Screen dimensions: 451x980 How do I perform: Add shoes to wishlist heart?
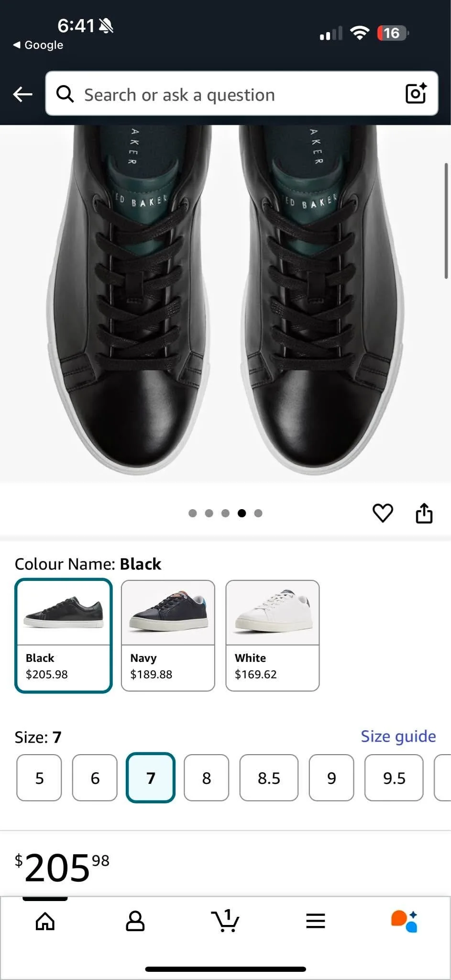click(x=383, y=513)
